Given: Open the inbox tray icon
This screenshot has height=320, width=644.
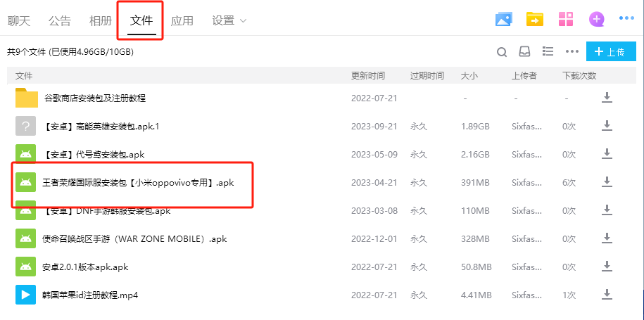Looking at the screenshot, I should pos(524,51).
